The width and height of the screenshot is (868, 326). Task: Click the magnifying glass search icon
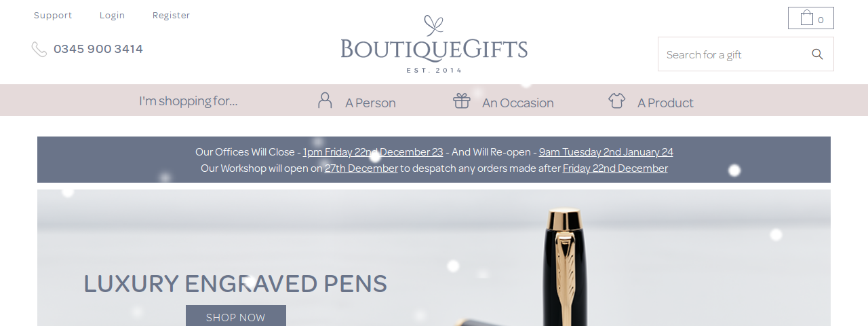(x=817, y=54)
